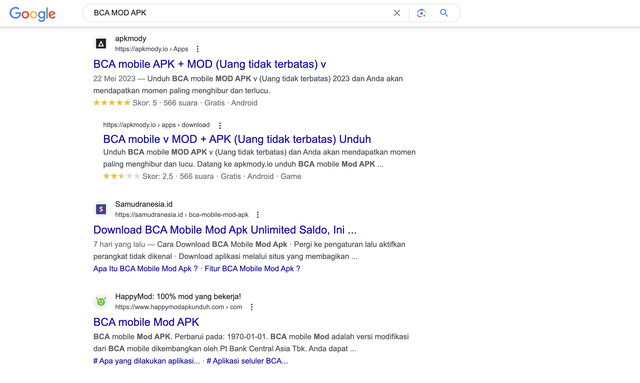Open Google Lens image search
The height and width of the screenshot is (383, 640).
tap(421, 13)
